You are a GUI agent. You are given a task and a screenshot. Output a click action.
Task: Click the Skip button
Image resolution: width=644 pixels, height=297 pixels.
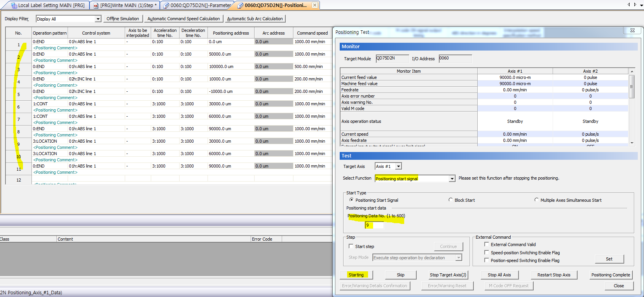point(401,275)
